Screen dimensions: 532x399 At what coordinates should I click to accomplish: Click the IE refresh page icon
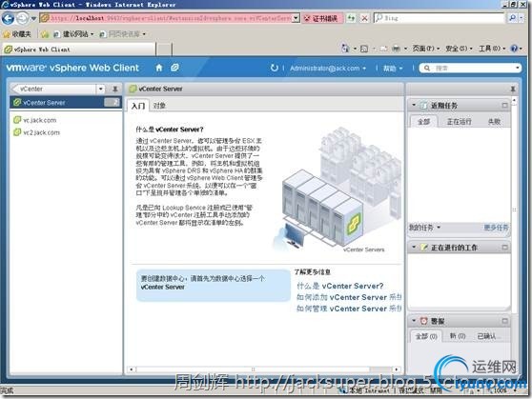coord(352,18)
